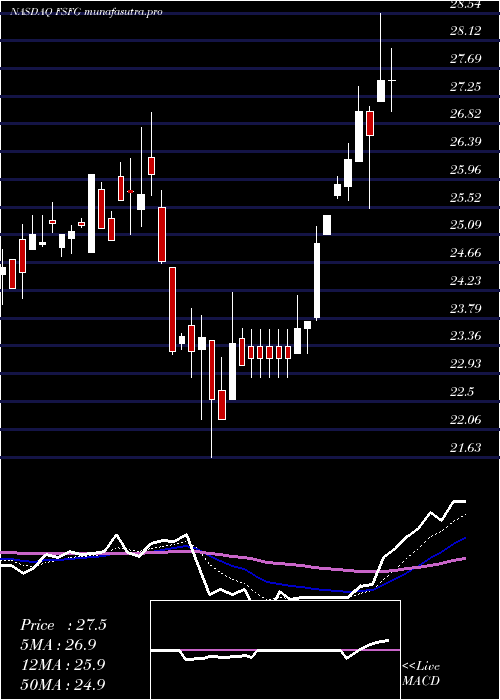Click the 24.23 price axis label

[x=466, y=281]
